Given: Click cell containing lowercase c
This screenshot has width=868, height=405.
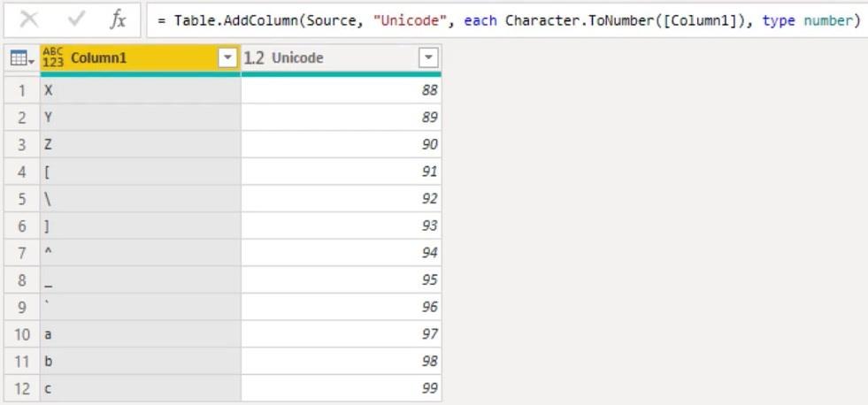Looking at the screenshot, I should coord(141,388).
